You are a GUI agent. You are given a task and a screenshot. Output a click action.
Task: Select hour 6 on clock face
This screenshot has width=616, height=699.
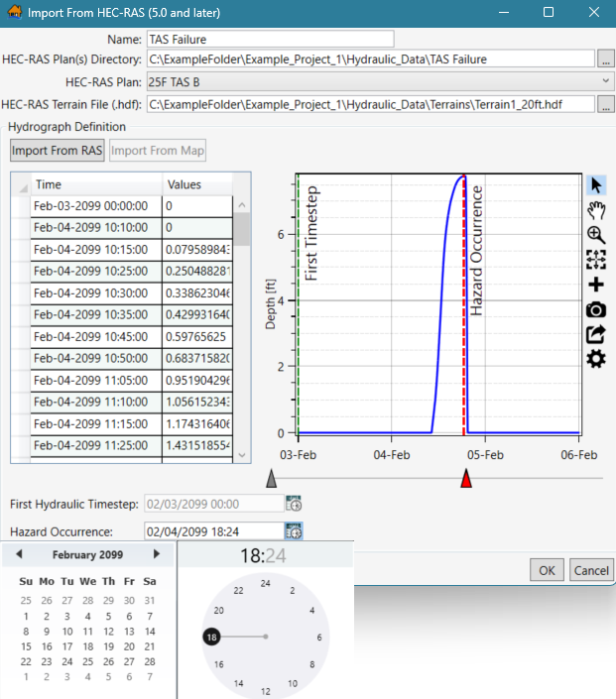click(319, 638)
